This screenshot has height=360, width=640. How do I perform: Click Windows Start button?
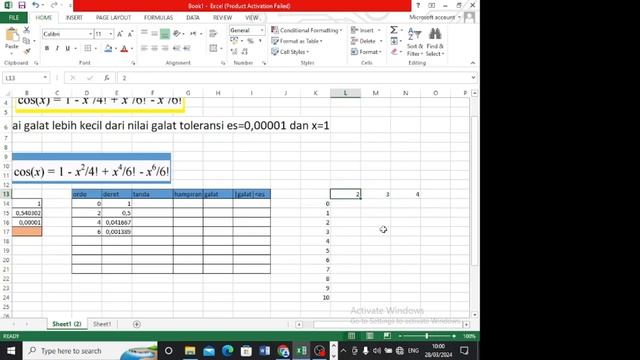[x=11, y=351]
